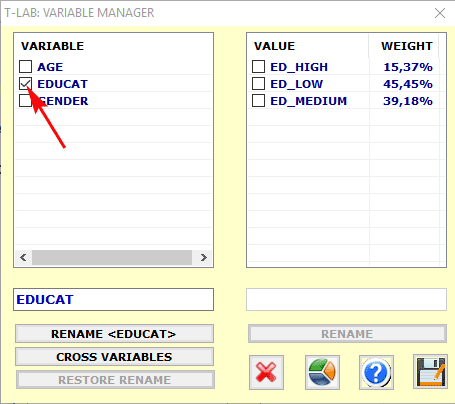Click the right scroll arrow in variable list
The height and width of the screenshot is (404, 455).
pyautogui.click(x=204, y=257)
